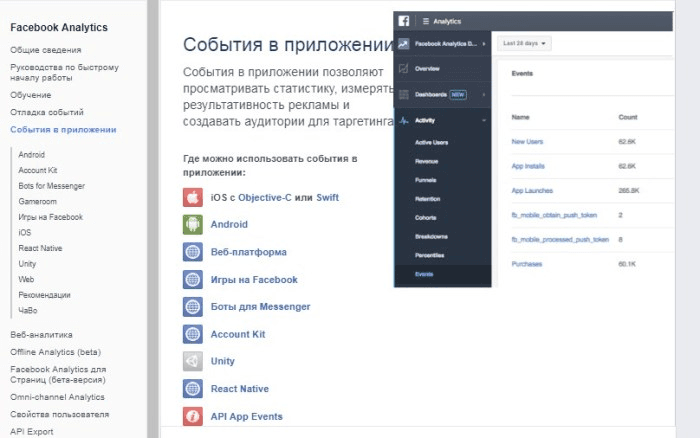Collapse the Activity section chevron
This screenshot has width=700, height=438.
(484, 121)
